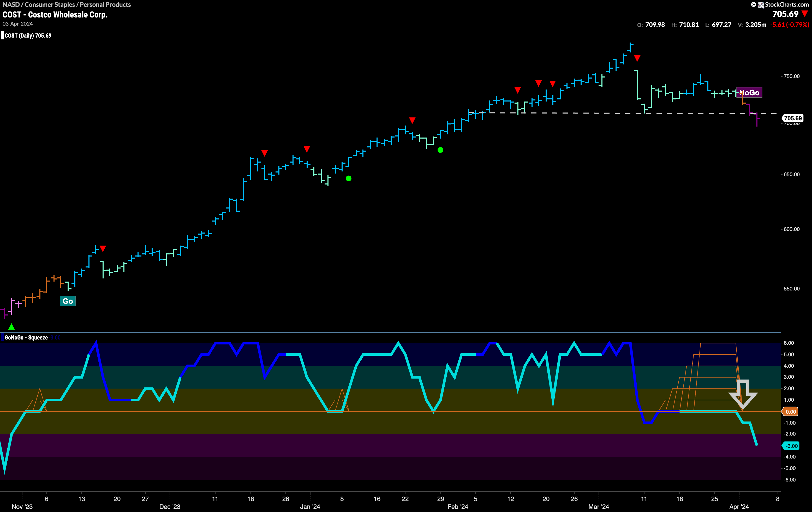This screenshot has height=512, width=812.
Task: Click the 705.69 price tag on the price axis
Action: click(792, 118)
